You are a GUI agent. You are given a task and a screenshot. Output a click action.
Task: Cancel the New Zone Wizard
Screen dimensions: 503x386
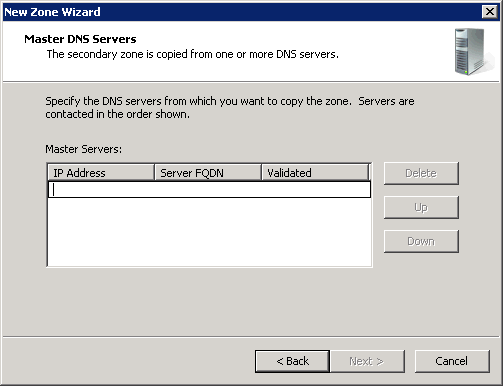coord(452,361)
